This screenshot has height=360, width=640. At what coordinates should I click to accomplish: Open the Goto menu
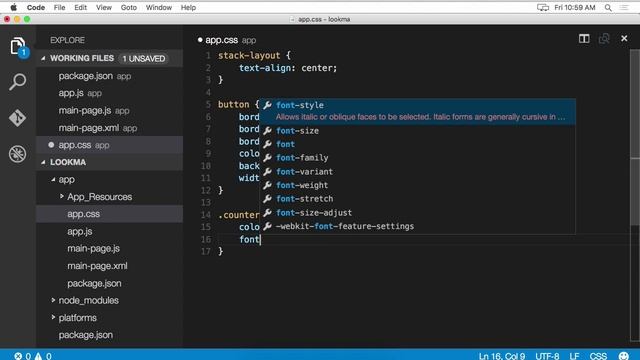coord(129,7)
